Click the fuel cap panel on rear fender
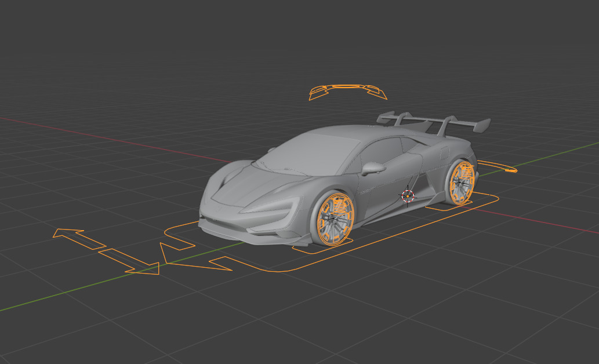This screenshot has height=364, width=599. pyautogui.click(x=444, y=153)
